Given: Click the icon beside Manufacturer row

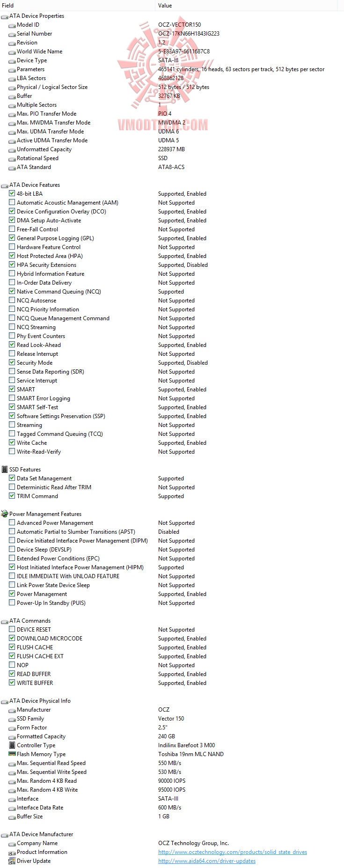Looking at the screenshot, I should tap(12, 710).
